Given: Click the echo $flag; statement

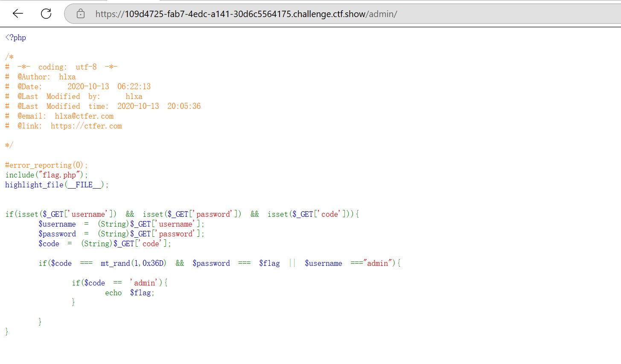Looking at the screenshot, I should [x=130, y=293].
